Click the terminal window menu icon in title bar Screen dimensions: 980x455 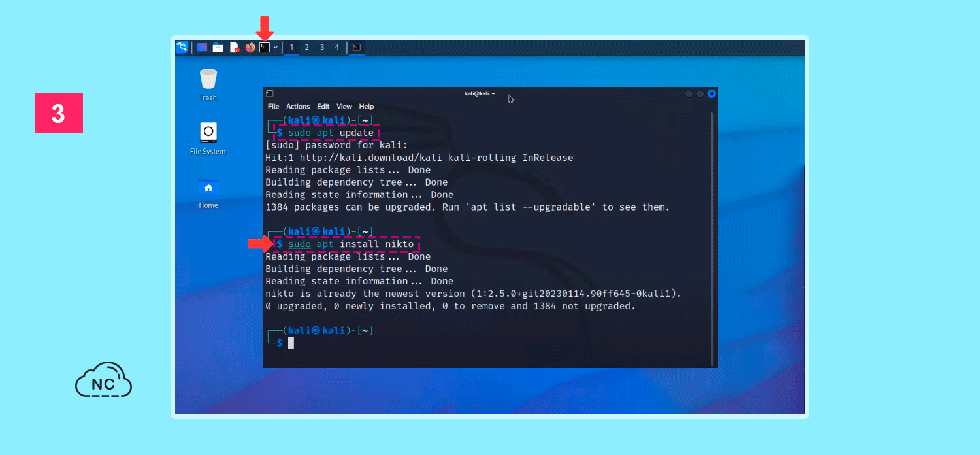[270, 93]
